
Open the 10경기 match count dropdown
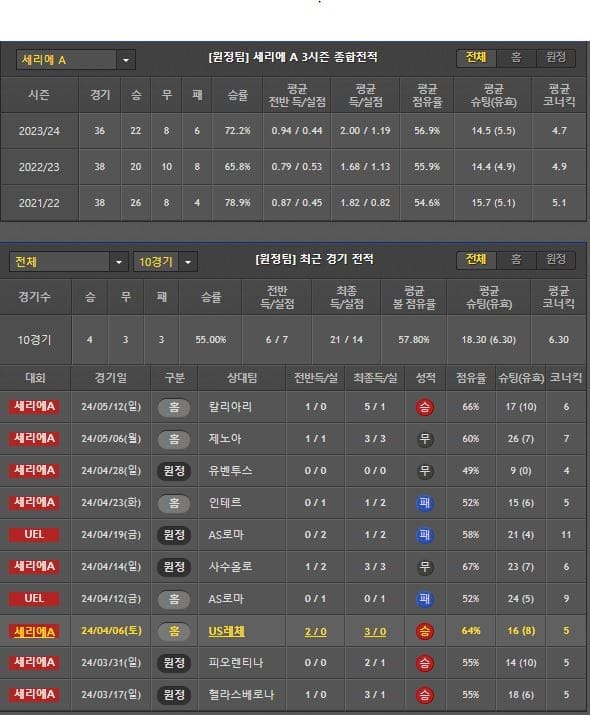pyautogui.click(x=165, y=262)
